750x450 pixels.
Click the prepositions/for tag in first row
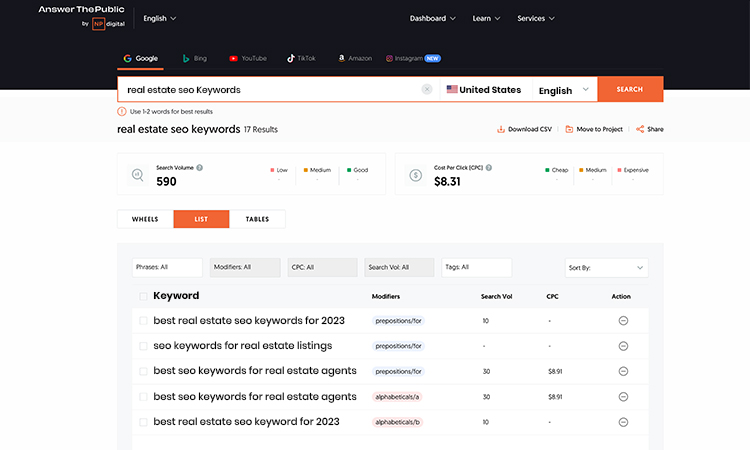(x=398, y=320)
